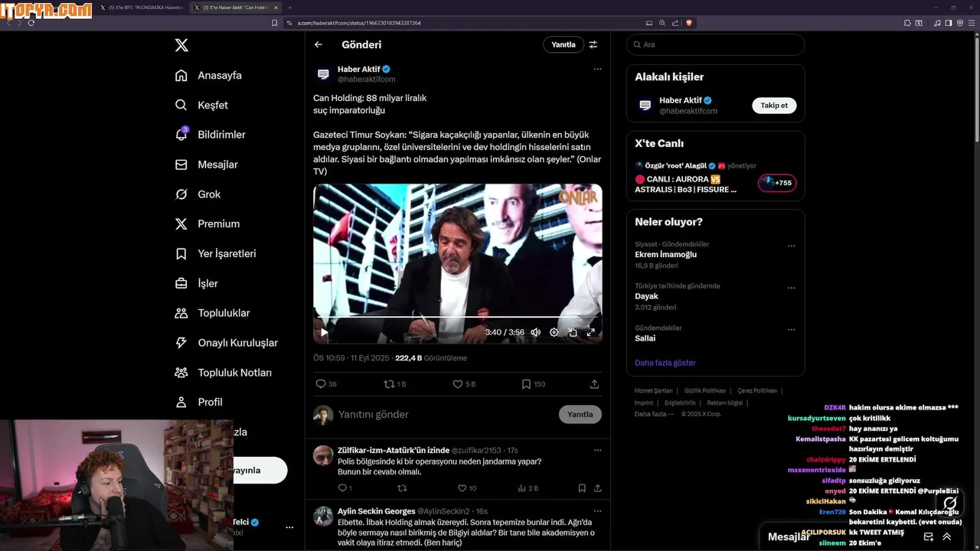Screen dimensions: 980x551
Task: Click the Topluluklar people icon
Action: (x=181, y=313)
